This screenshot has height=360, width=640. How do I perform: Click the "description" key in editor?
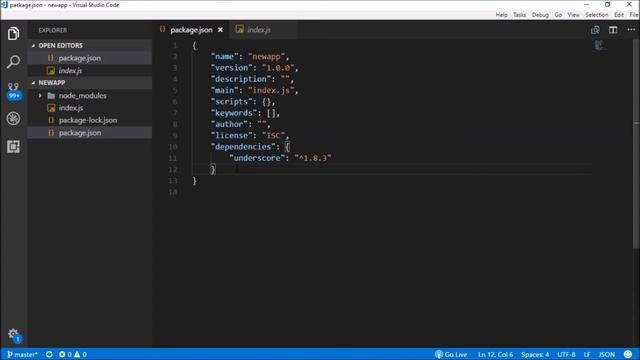241,79
